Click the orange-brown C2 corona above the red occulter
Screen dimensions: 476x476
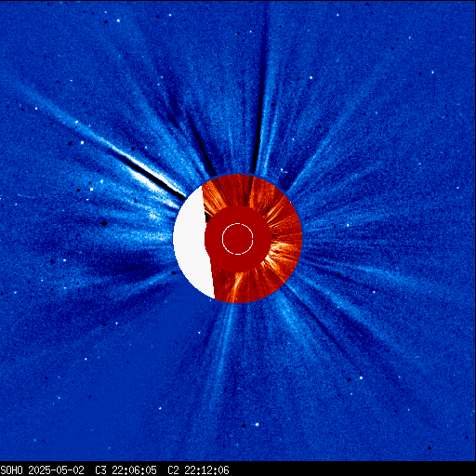click(235, 191)
